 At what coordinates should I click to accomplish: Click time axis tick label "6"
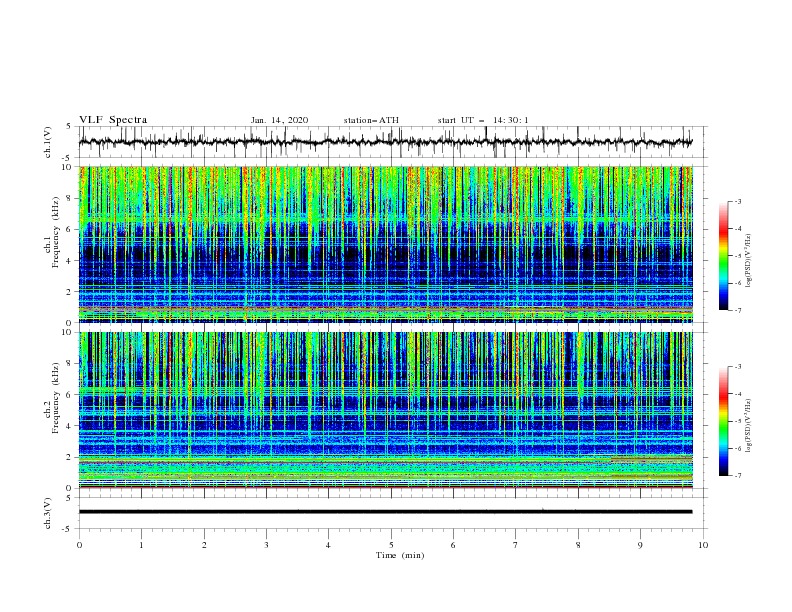pyautogui.click(x=453, y=545)
